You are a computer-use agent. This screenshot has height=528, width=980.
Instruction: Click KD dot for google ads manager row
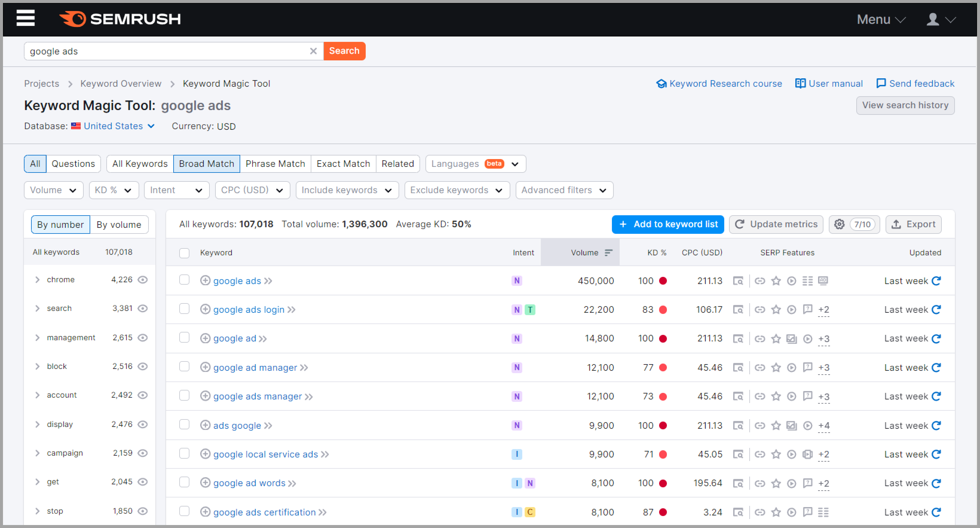663,397
